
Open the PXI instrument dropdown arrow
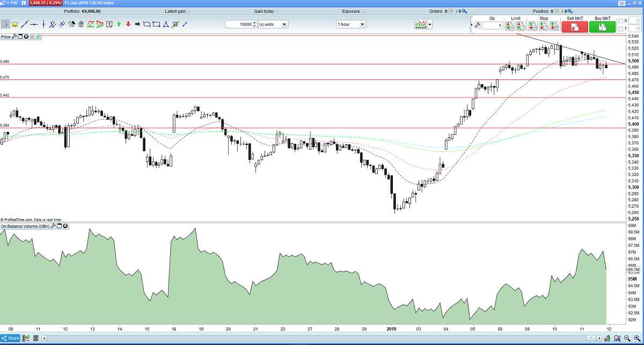pyautogui.click(x=8, y=3)
